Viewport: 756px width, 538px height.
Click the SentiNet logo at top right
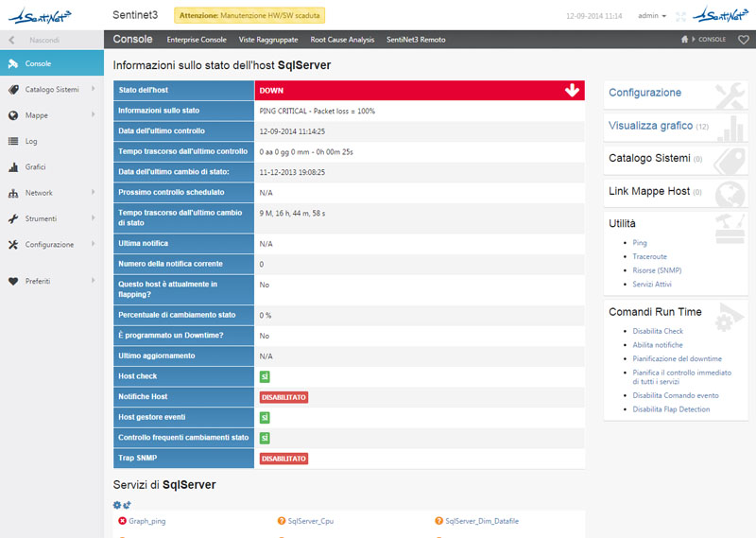tap(720, 14)
